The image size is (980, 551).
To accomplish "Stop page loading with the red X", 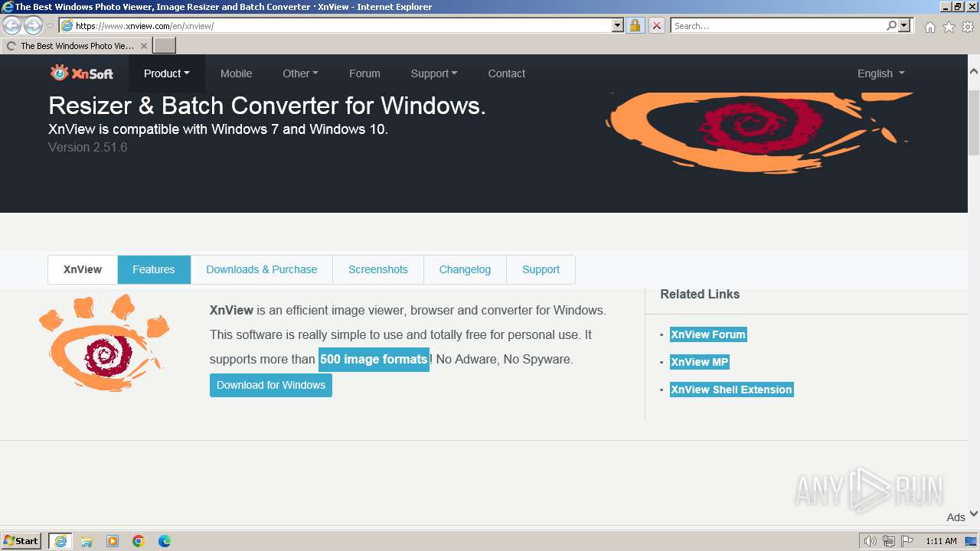I will (656, 26).
